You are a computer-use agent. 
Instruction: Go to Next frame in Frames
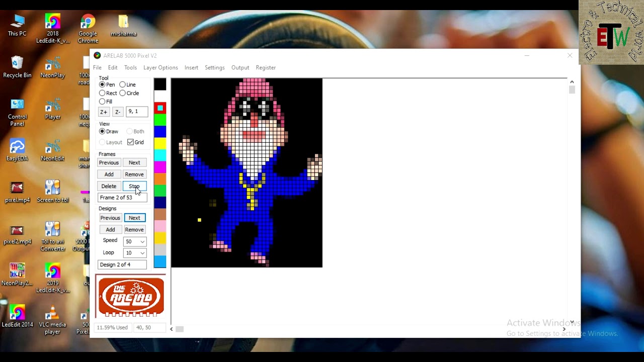coord(134,162)
